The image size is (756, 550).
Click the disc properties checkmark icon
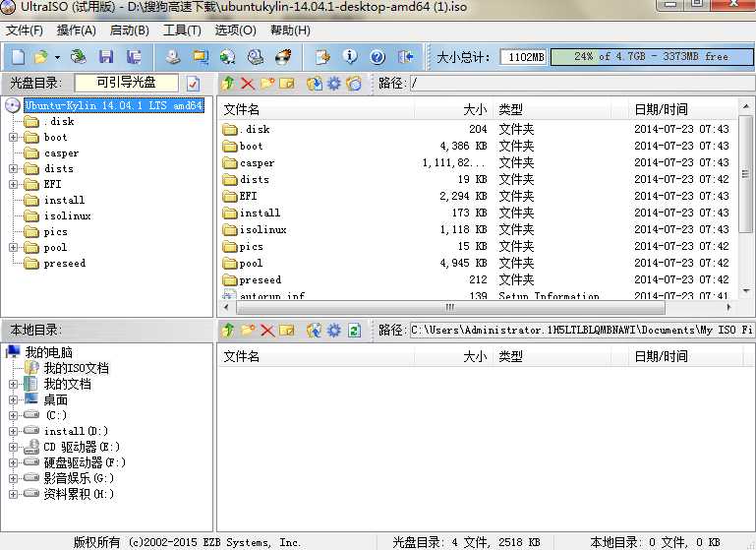pyautogui.click(x=193, y=84)
